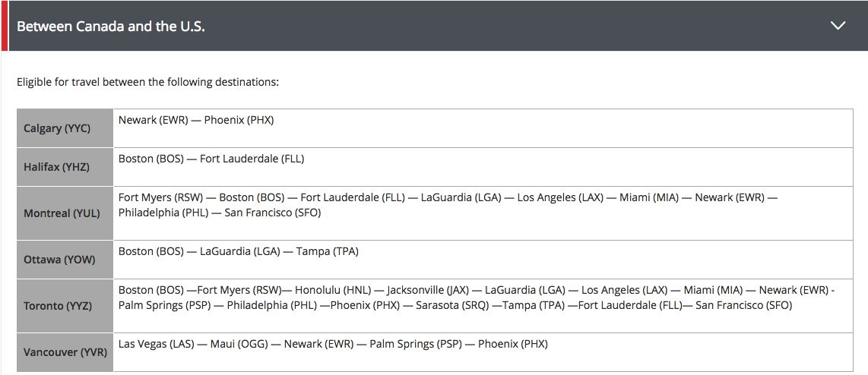The width and height of the screenshot is (868, 375).
Task: Click Phoenix (PHX) in the Calgary row
Action: coord(239,120)
